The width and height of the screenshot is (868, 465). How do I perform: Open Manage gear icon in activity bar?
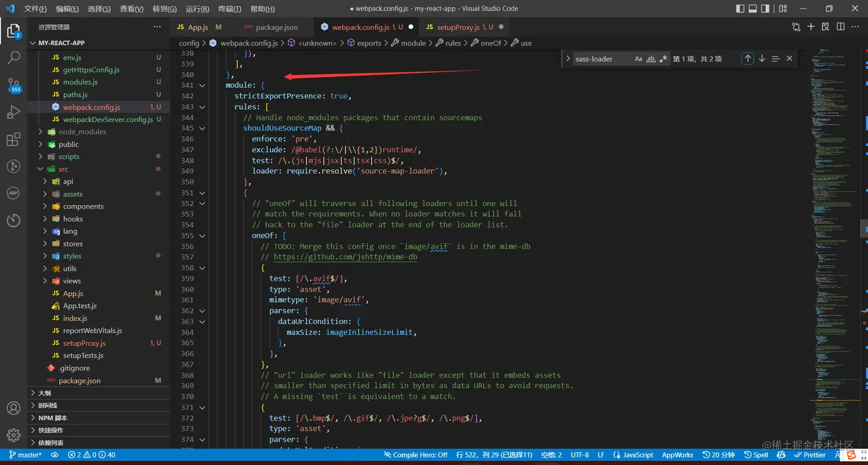[x=14, y=434]
